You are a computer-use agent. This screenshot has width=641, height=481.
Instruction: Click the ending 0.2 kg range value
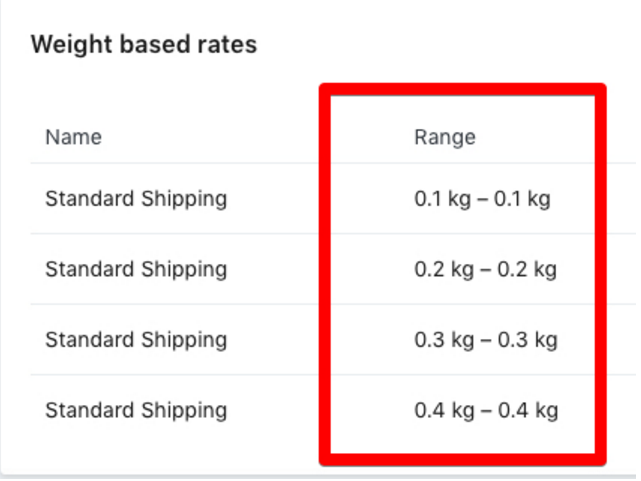pos(526,269)
